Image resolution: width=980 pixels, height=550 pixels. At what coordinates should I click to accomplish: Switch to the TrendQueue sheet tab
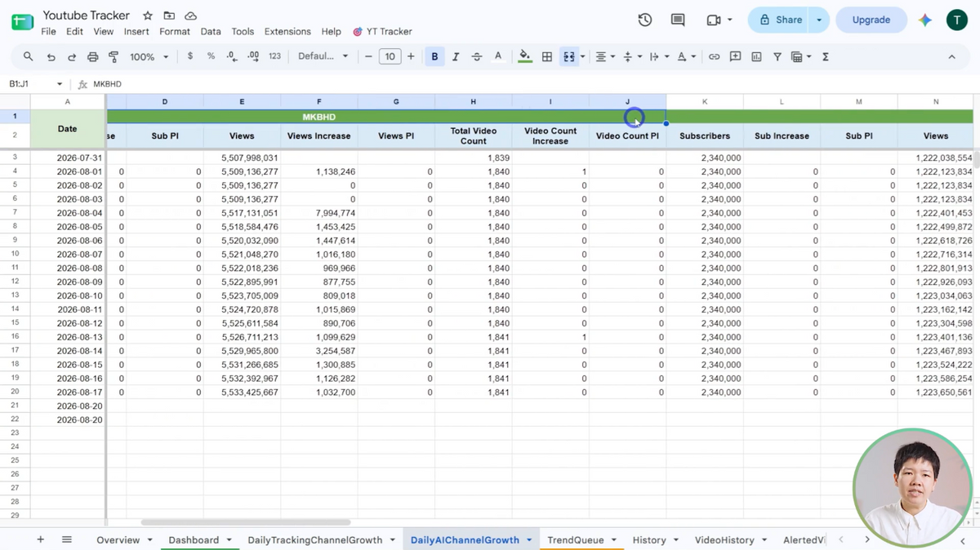576,540
